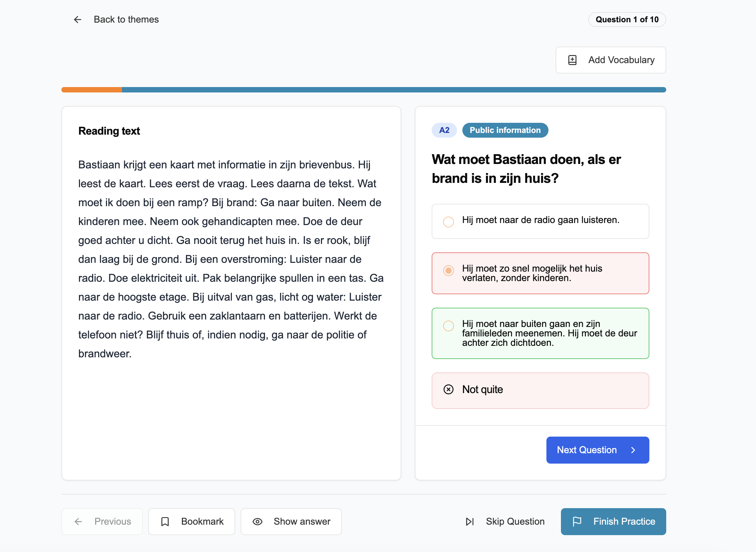Click the Public information tag

point(505,130)
